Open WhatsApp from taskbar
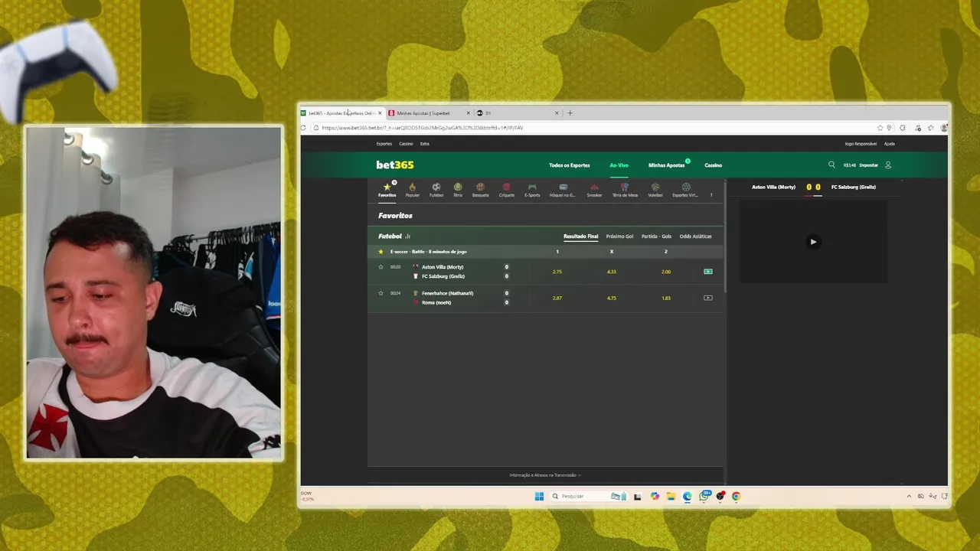 click(704, 496)
